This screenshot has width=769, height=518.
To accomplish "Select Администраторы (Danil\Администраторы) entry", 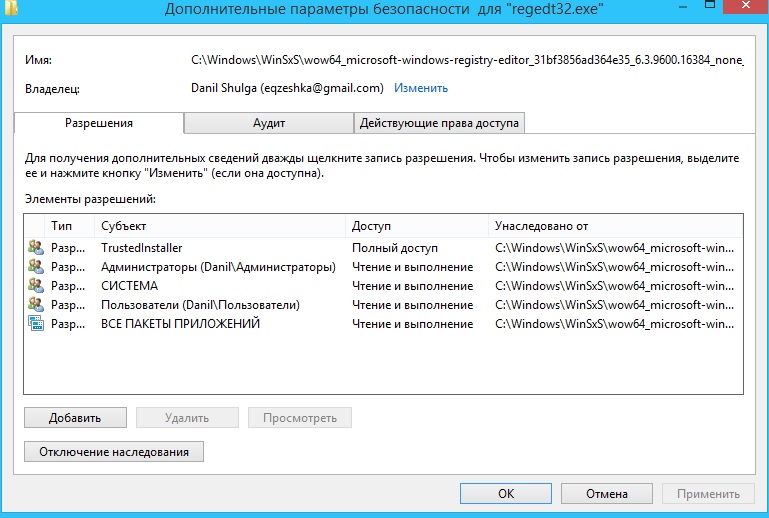I will click(218, 267).
